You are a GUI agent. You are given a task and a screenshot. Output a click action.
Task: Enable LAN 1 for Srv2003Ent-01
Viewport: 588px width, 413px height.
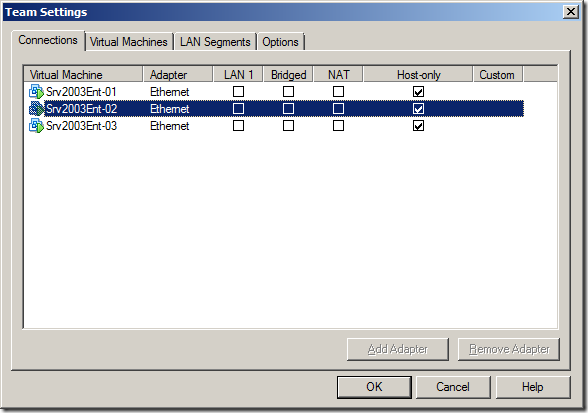[238, 92]
